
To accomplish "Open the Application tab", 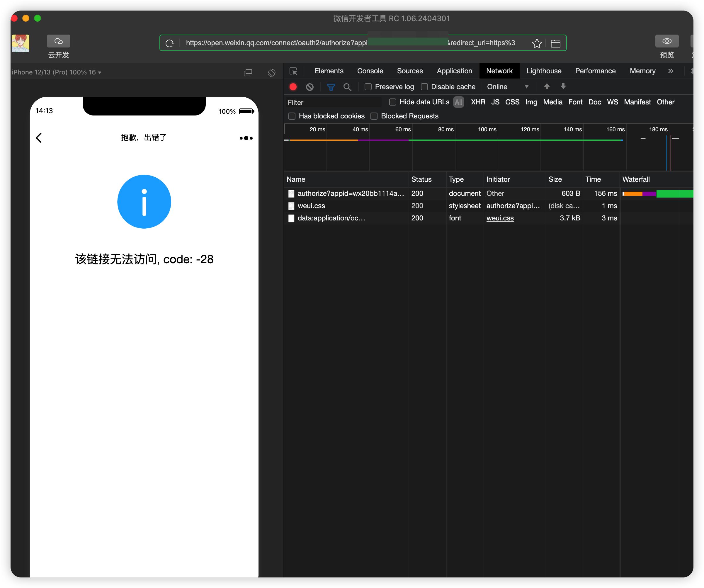I will 454,71.
